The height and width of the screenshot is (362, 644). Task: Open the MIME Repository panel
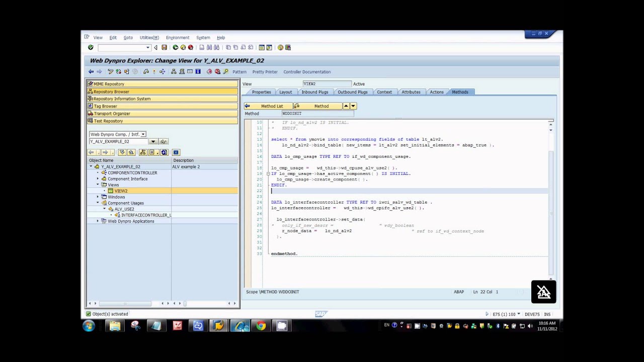(162, 84)
